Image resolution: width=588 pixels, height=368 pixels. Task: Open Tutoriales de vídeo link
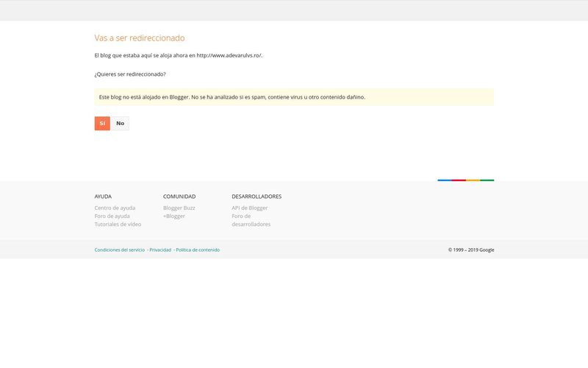point(118,224)
